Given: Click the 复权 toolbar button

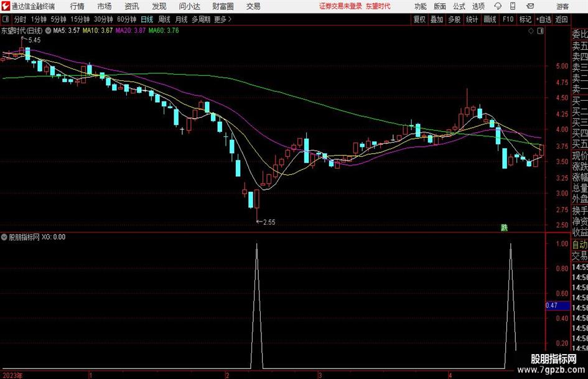Looking at the screenshot, I should (419, 19).
